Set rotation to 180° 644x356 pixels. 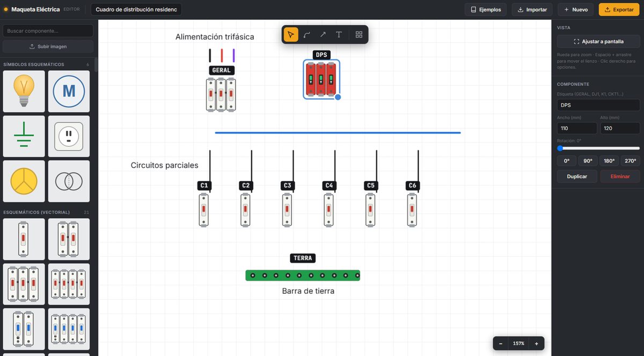pos(609,161)
